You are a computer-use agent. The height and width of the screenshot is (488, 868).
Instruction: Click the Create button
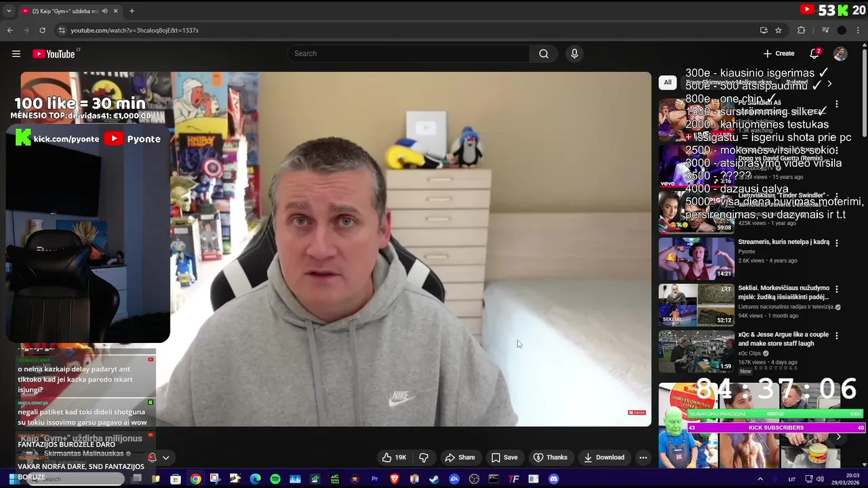point(778,54)
